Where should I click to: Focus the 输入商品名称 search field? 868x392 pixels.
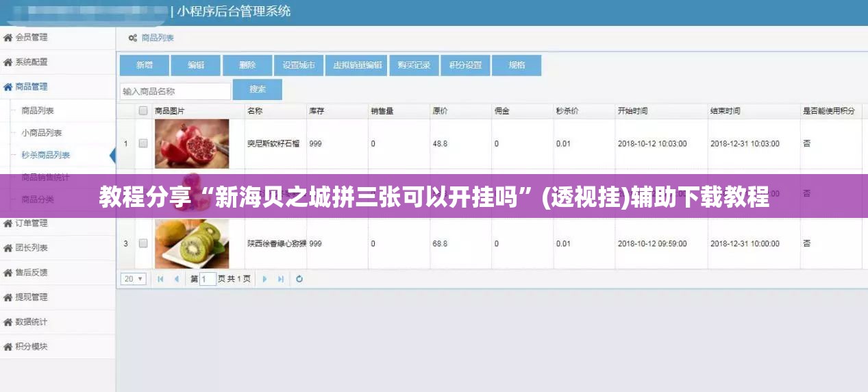tap(175, 91)
